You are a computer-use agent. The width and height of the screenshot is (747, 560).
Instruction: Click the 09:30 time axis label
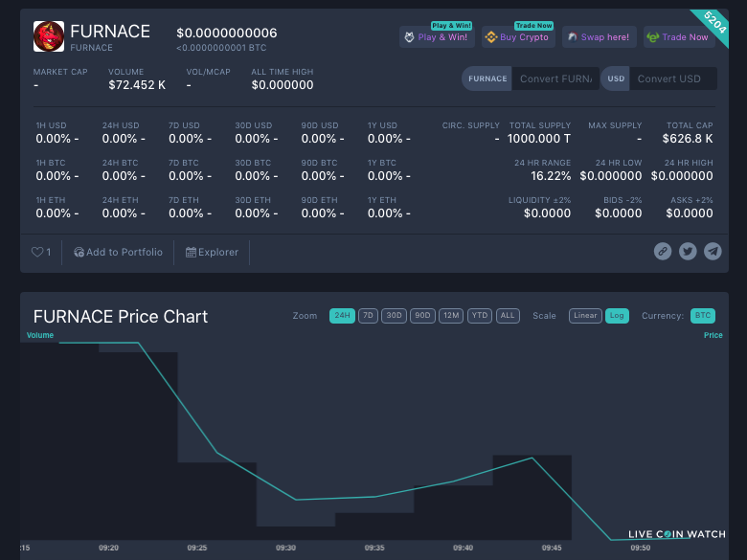point(285,548)
